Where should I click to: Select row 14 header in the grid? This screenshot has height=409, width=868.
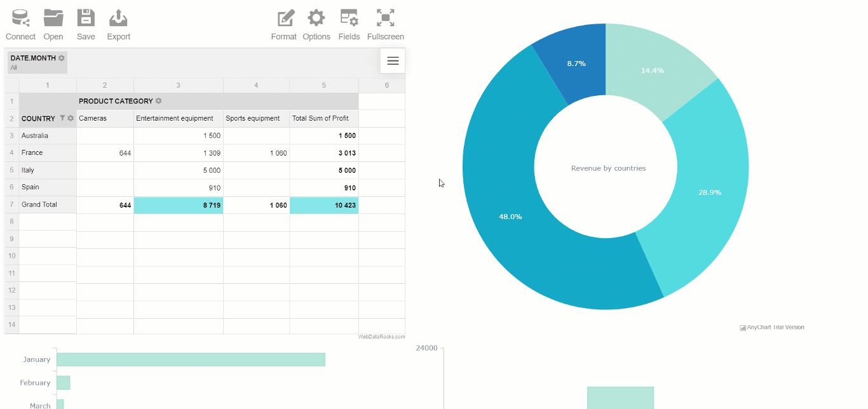pos(11,325)
